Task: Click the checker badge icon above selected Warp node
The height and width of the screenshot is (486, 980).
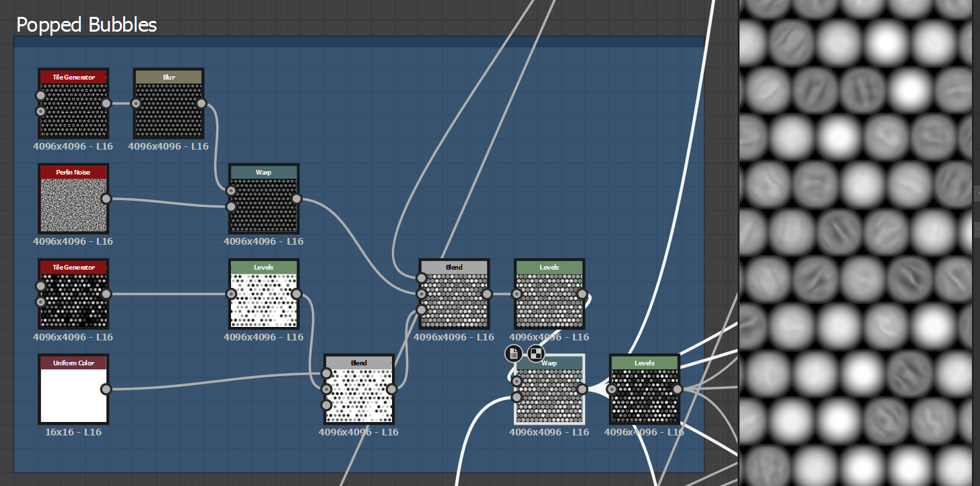Action: 535,353
